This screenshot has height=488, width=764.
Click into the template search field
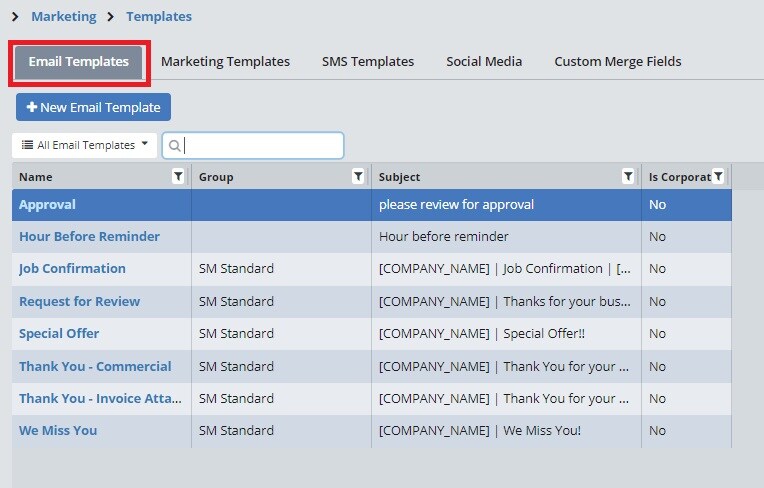[262, 146]
